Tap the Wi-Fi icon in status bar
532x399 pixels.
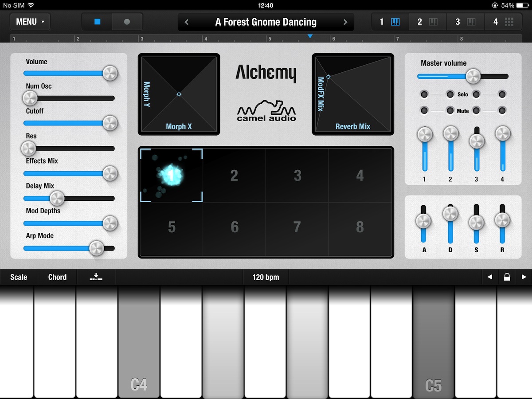coord(31,5)
